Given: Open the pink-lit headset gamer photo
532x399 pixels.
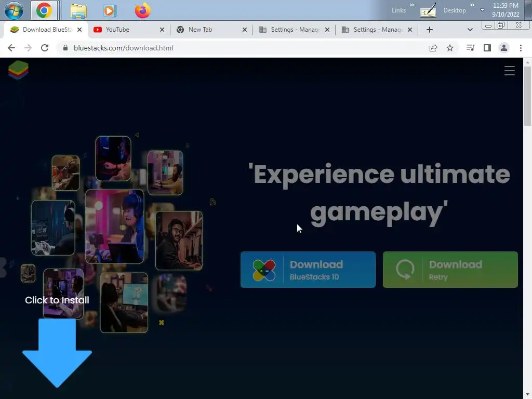Looking at the screenshot, I should [115, 227].
